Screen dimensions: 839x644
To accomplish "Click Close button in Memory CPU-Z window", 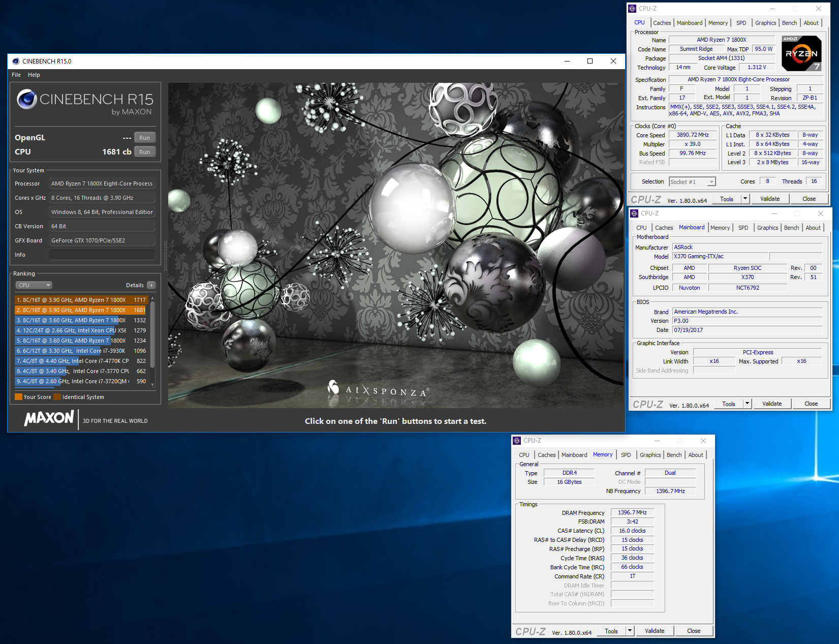I will pyautogui.click(x=694, y=631).
